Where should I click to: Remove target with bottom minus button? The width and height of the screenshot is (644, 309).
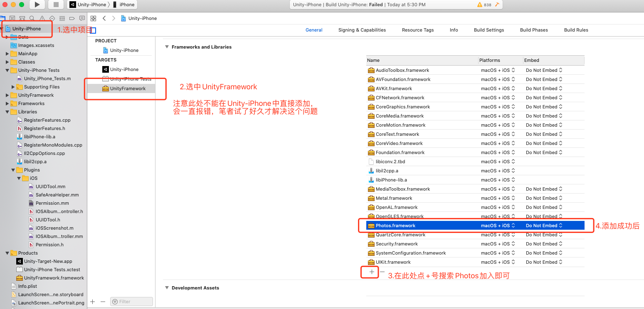103,302
